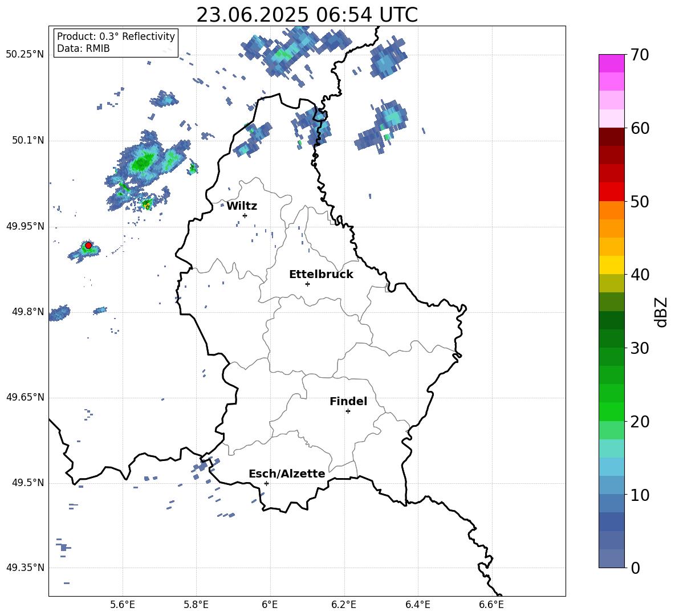
Task: Click the red dot radar marker
Action: point(88,245)
